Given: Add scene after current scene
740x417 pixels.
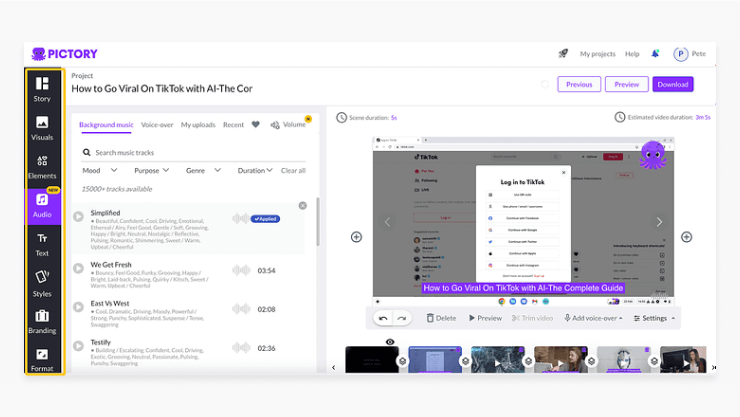Looking at the screenshot, I should click(x=687, y=237).
